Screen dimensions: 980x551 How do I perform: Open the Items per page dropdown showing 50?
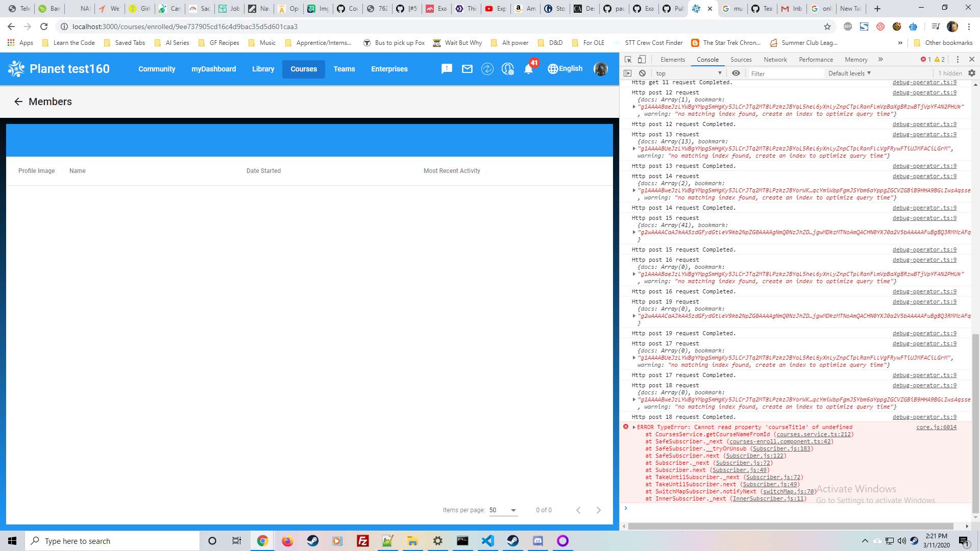pyautogui.click(x=503, y=510)
